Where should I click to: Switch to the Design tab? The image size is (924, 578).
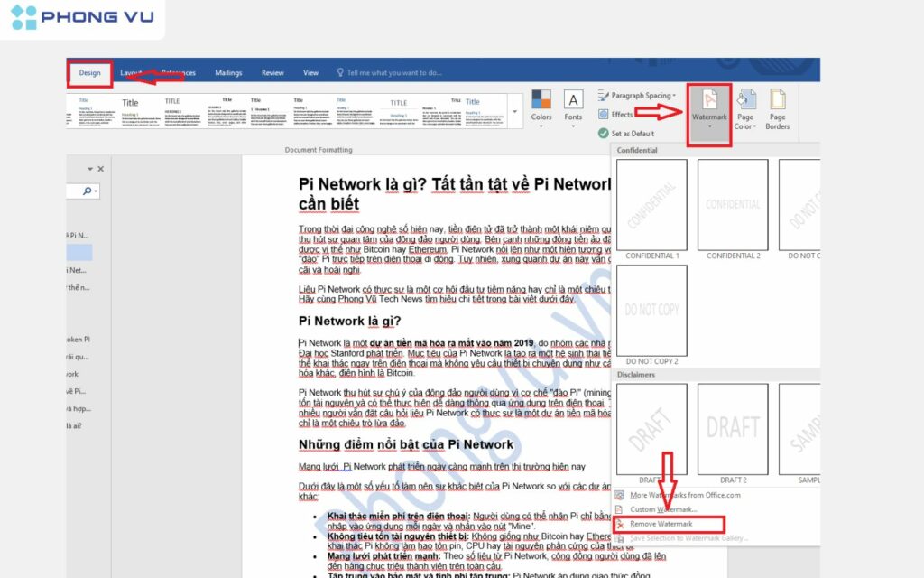click(89, 73)
